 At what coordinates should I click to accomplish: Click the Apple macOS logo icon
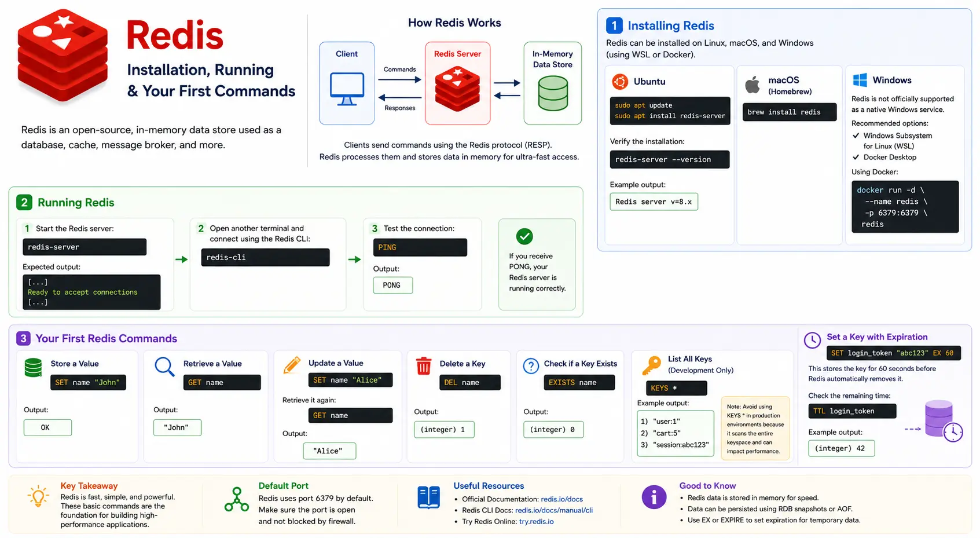(x=753, y=85)
